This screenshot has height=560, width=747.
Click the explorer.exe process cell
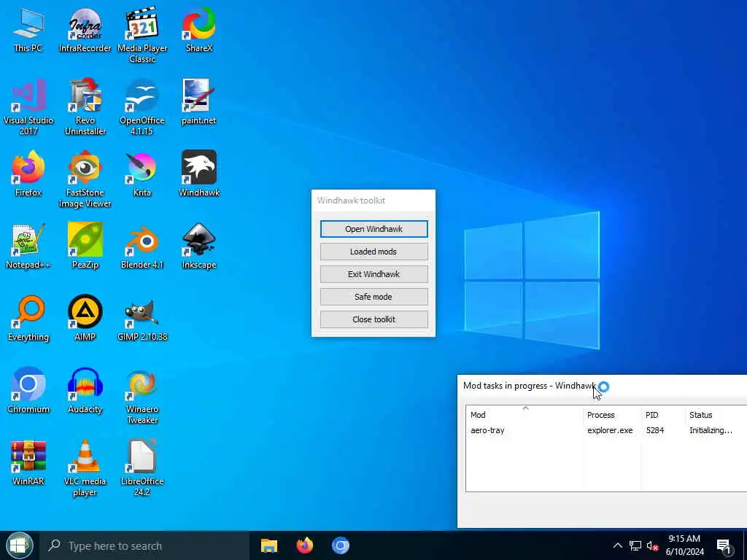610,430
